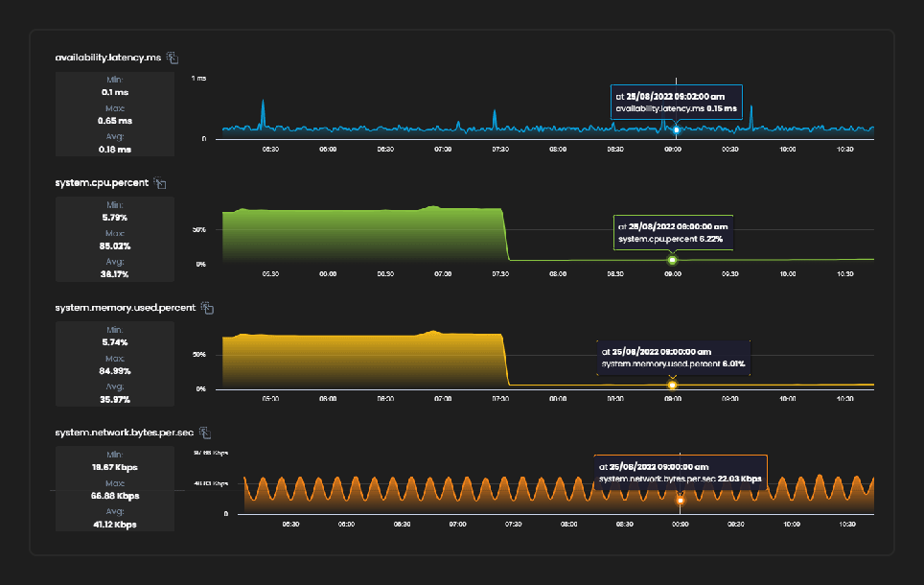
Task: Click 1 ms axis label on latency chart
Action: pos(198,79)
